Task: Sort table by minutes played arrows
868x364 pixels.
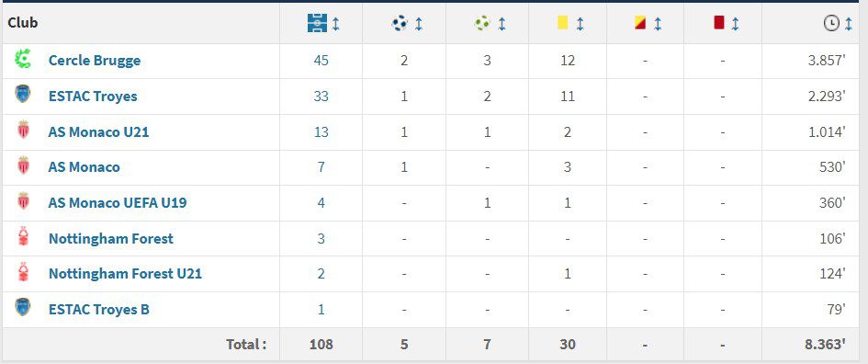Action: point(849,24)
